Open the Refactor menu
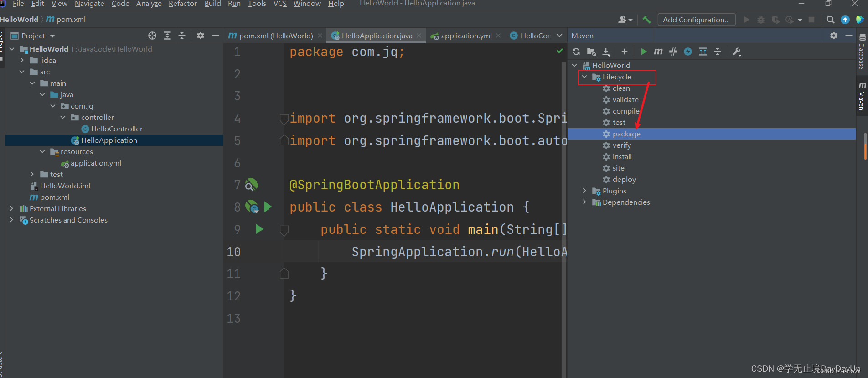Screen dimensions: 868x378 point(182,4)
